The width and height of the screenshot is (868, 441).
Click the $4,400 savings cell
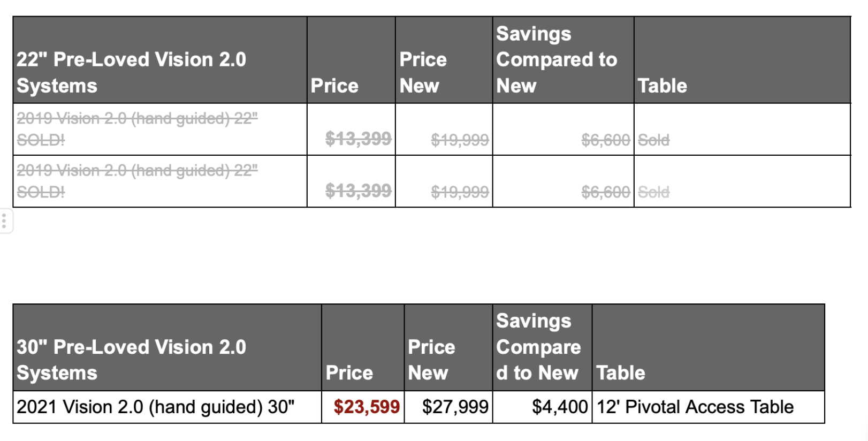543,407
